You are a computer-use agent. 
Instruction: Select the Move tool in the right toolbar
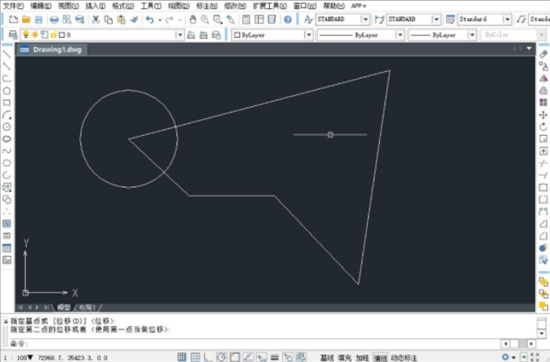[x=543, y=115]
